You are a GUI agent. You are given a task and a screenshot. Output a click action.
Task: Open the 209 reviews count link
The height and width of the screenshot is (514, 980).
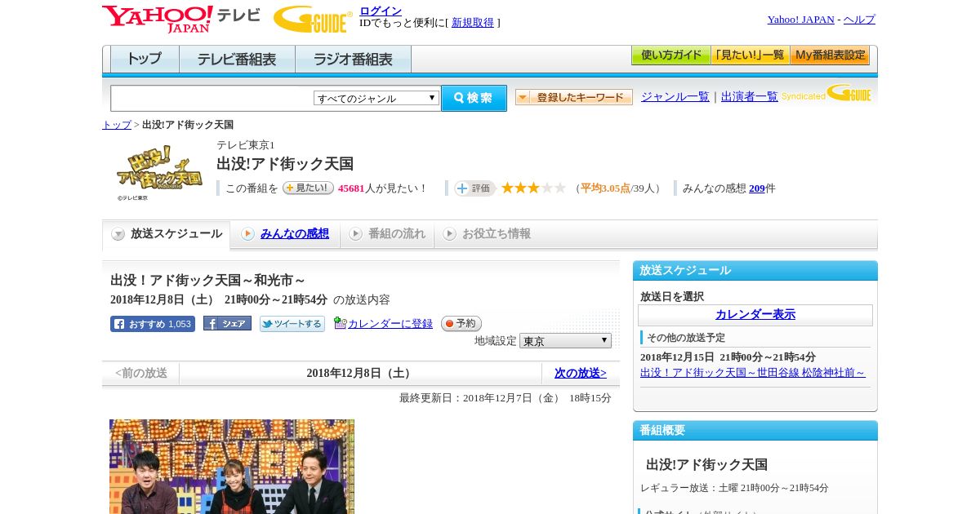coord(757,188)
